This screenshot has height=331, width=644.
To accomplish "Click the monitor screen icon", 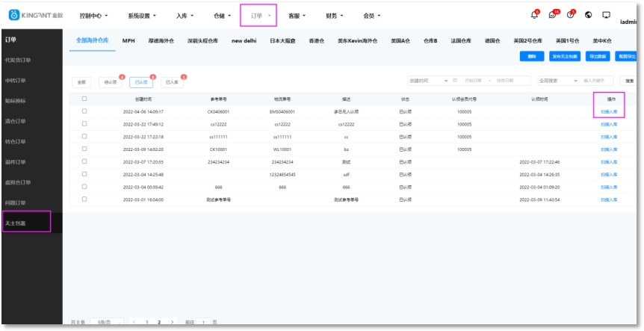I will [606, 15].
